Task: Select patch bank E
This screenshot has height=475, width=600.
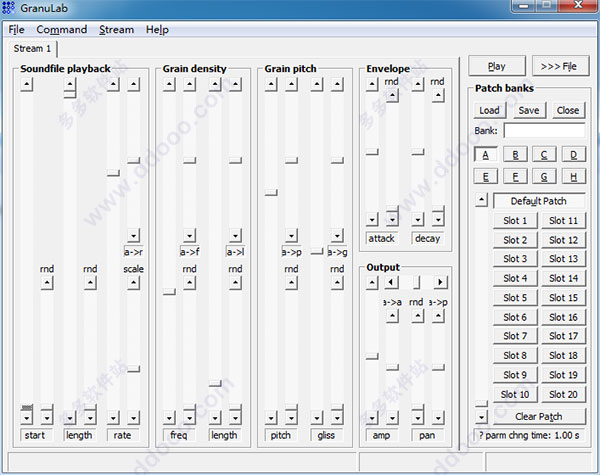Action: coord(486,176)
